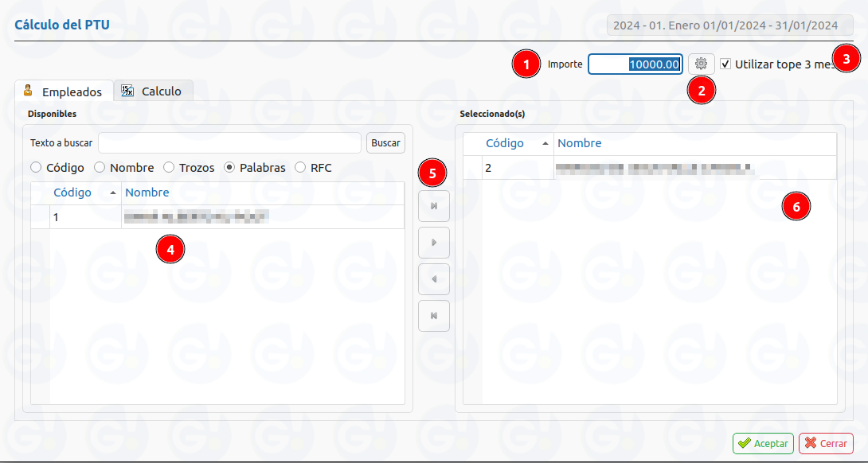Select employee row with code 1
The width and height of the screenshot is (868, 463).
(x=217, y=217)
